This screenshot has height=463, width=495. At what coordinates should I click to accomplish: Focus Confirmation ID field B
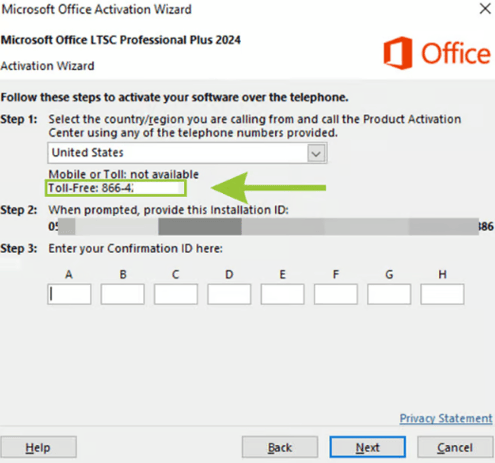(123, 294)
